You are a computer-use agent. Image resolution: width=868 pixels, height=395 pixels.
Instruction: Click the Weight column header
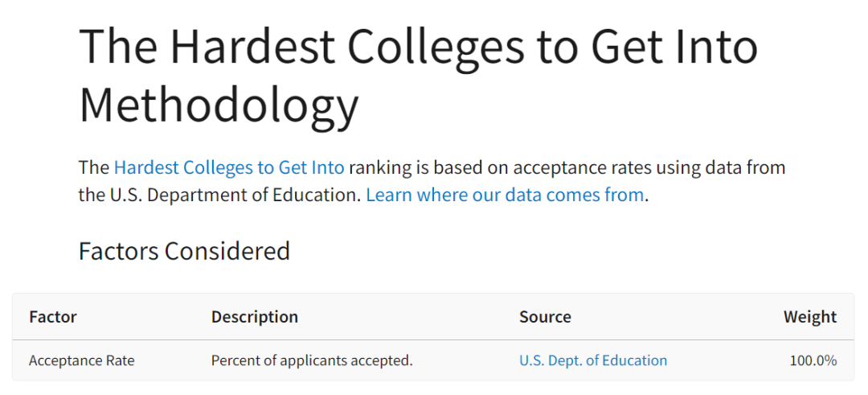[810, 317]
